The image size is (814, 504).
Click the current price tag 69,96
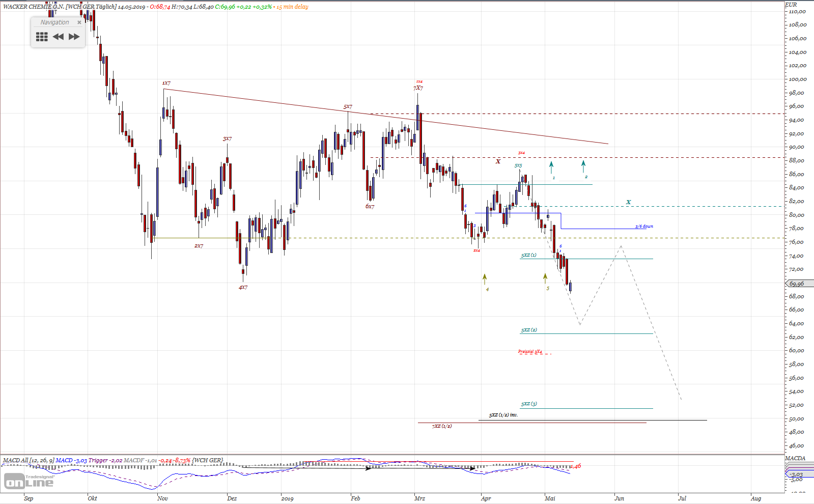800,284
